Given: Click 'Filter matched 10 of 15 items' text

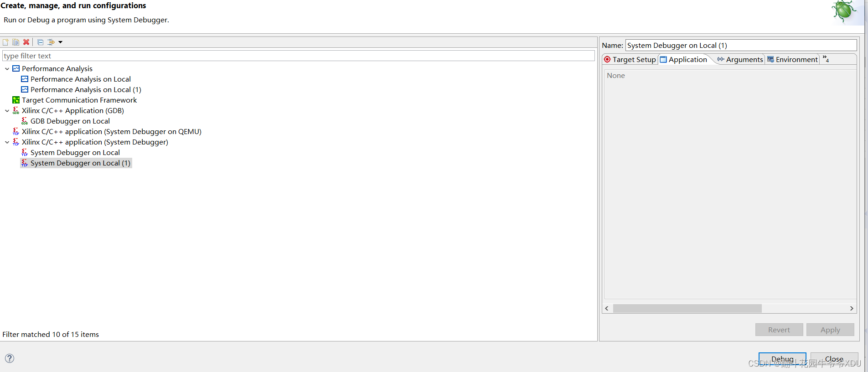Looking at the screenshot, I should coord(51,334).
